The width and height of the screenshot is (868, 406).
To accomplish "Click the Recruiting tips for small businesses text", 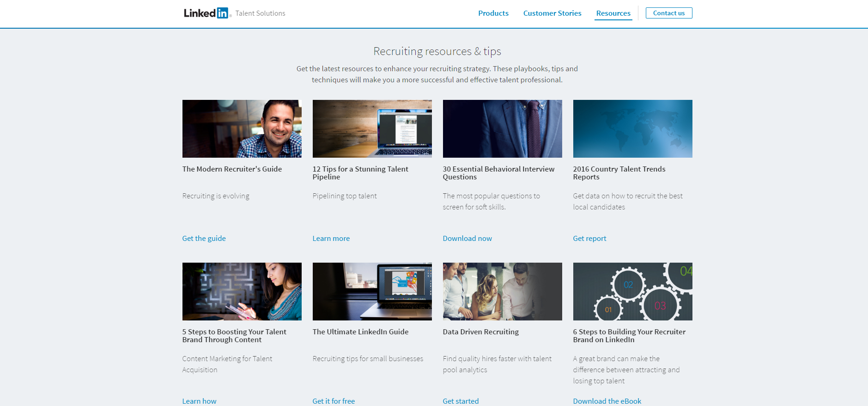I will click(368, 359).
